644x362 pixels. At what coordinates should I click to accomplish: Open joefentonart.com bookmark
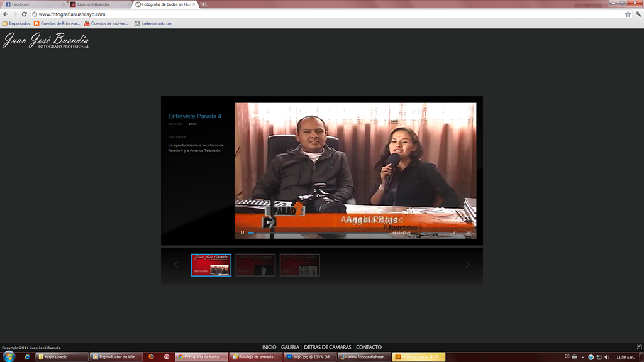pyautogui.click(x=153, y=23)
